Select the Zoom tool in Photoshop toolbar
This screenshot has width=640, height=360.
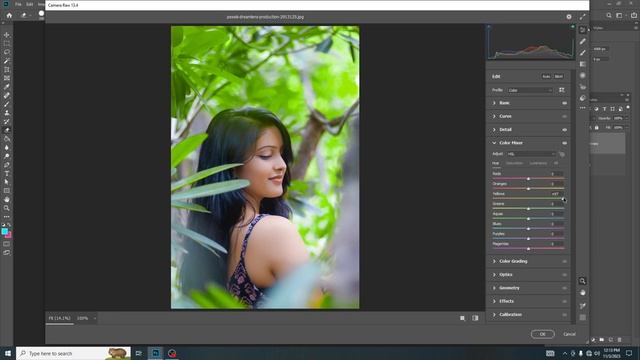7,208
